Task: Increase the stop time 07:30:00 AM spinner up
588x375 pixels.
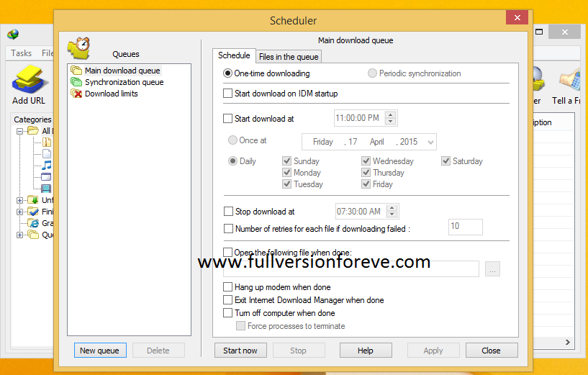Action: point(392,208)
